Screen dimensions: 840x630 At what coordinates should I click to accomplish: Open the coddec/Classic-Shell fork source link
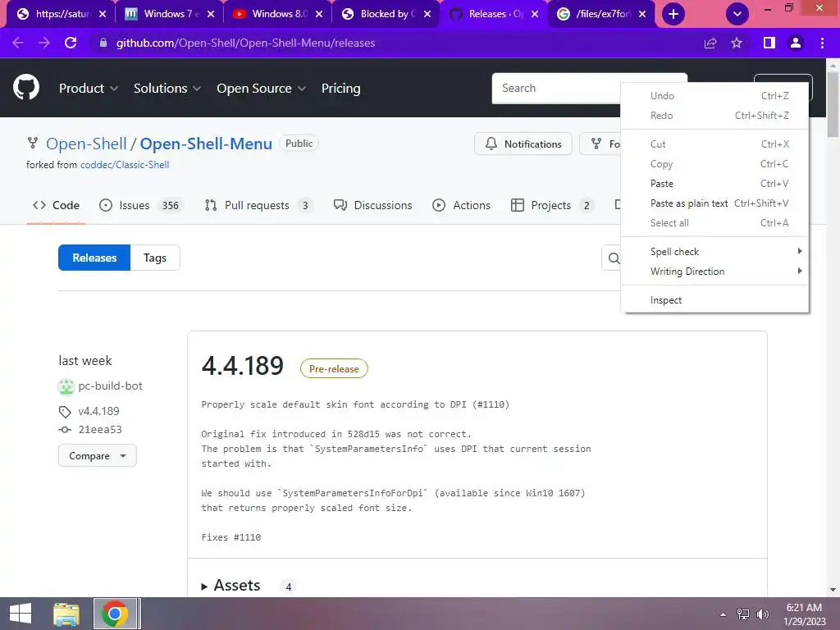tap(125, 164)
